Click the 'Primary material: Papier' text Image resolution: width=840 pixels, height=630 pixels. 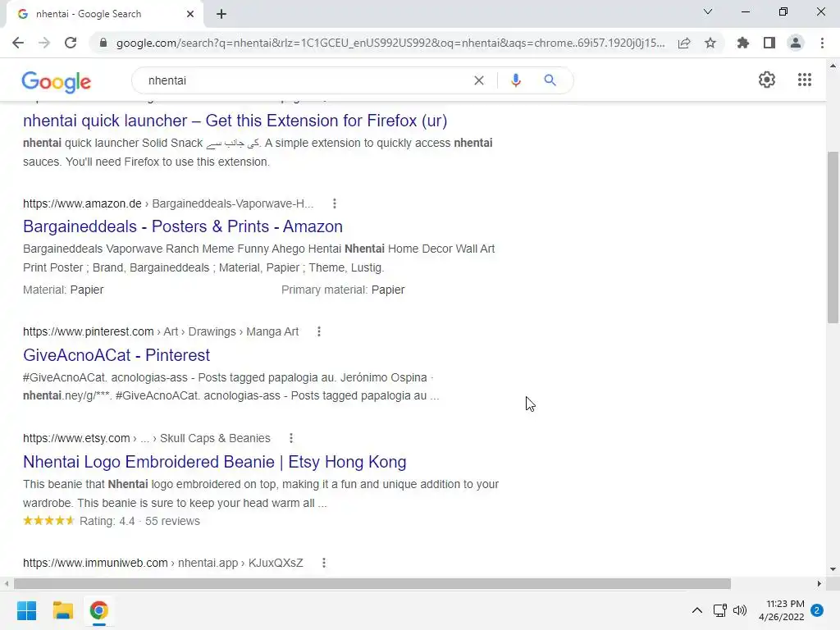pyautogui.click(x=343, y=290)
